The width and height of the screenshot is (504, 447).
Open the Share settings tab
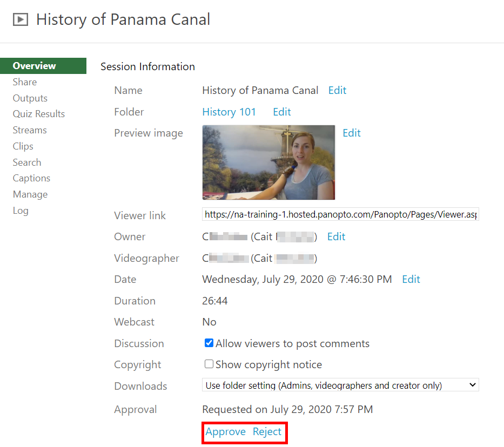[x=25, y=82]
